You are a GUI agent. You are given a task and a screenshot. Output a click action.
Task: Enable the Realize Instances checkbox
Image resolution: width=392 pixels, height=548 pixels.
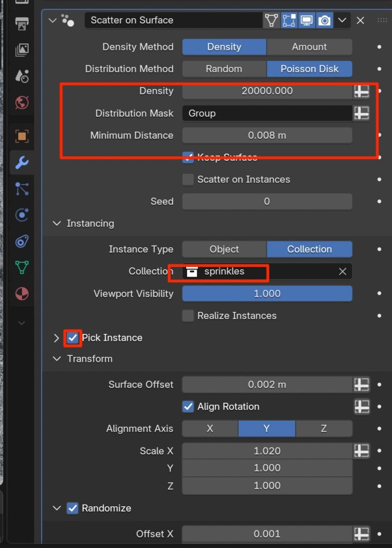(188, 316)
